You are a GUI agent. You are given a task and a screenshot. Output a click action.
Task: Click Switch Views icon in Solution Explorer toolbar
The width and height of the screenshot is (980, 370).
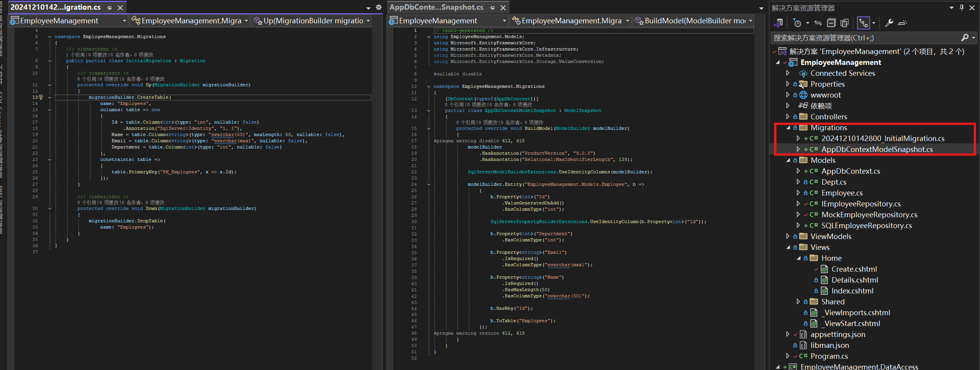pos(778,23)
